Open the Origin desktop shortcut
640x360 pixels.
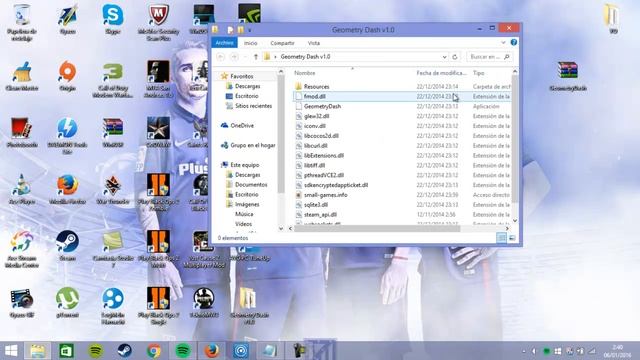pyautogui.click(x=67, y=76)
